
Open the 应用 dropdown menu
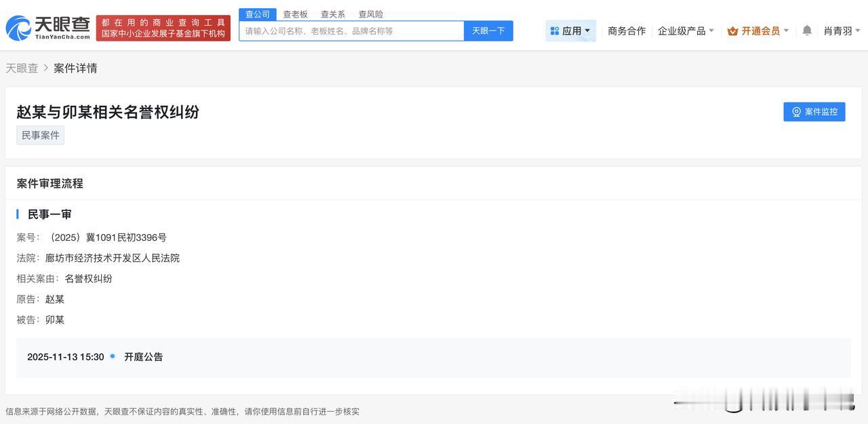tap(570, 31)
